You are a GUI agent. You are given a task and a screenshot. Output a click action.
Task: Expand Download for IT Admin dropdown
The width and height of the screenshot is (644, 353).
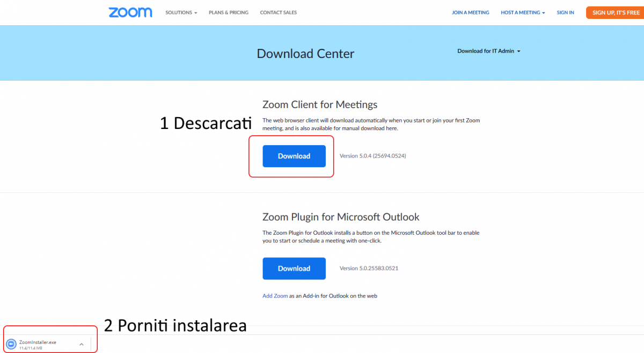(x=488, y=51)
